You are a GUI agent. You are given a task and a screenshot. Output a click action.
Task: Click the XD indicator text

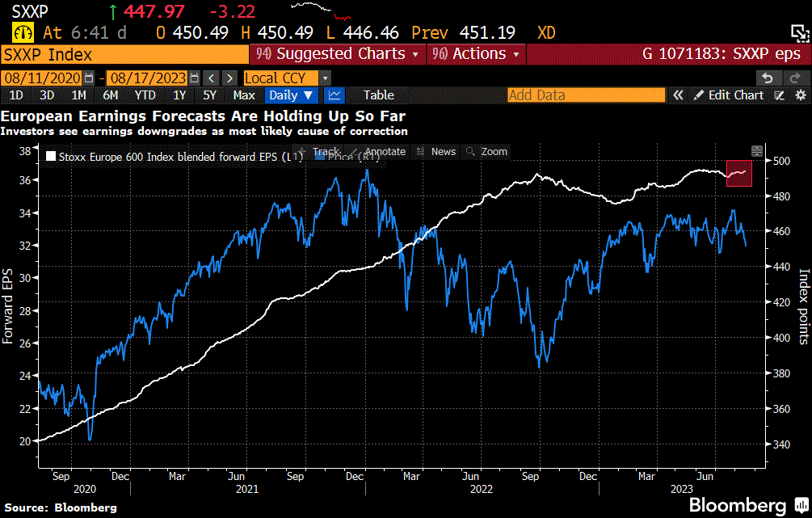[x=546, y=33]
